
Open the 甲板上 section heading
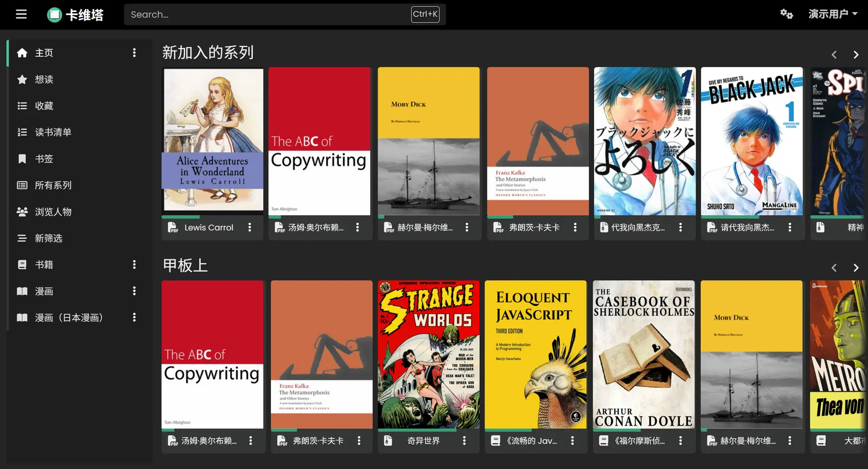pyautogui.click(x=185, y=265)
